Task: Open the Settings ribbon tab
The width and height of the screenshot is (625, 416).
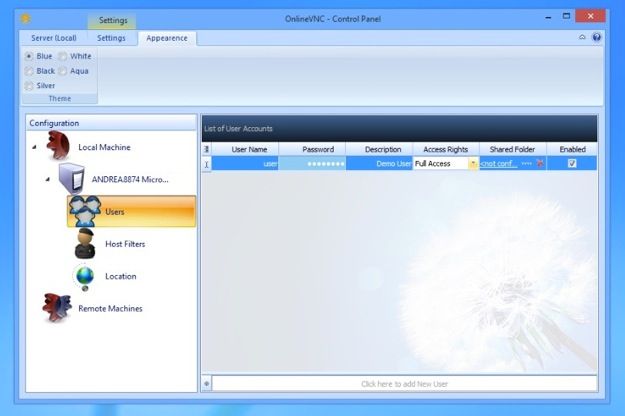Action: point(111,38)
